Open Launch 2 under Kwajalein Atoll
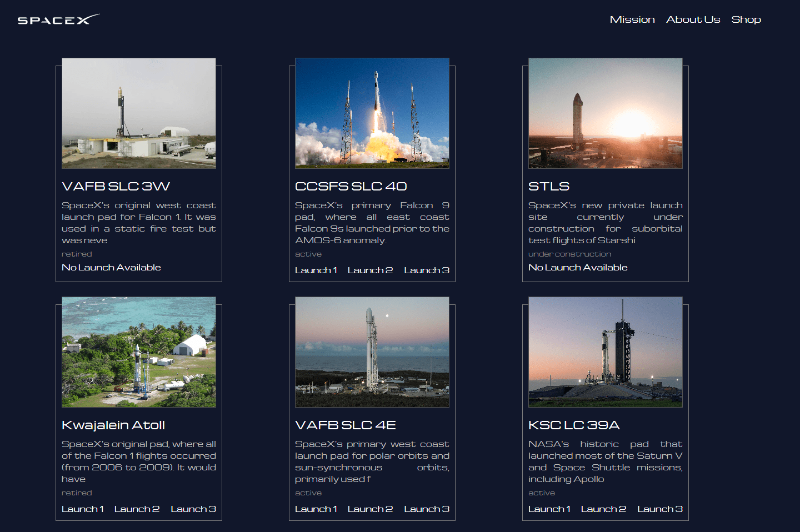Screen dimensions: 800x532 (x=137, y=509)
